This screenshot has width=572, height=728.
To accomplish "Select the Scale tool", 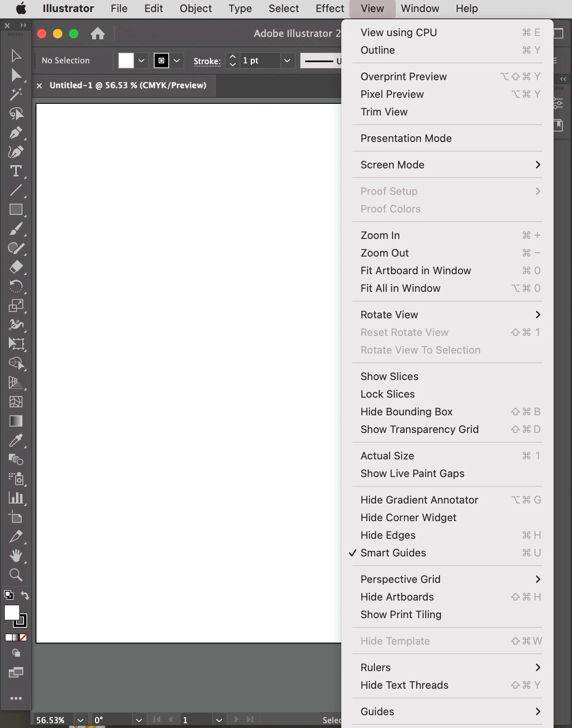I will [16, 305].
